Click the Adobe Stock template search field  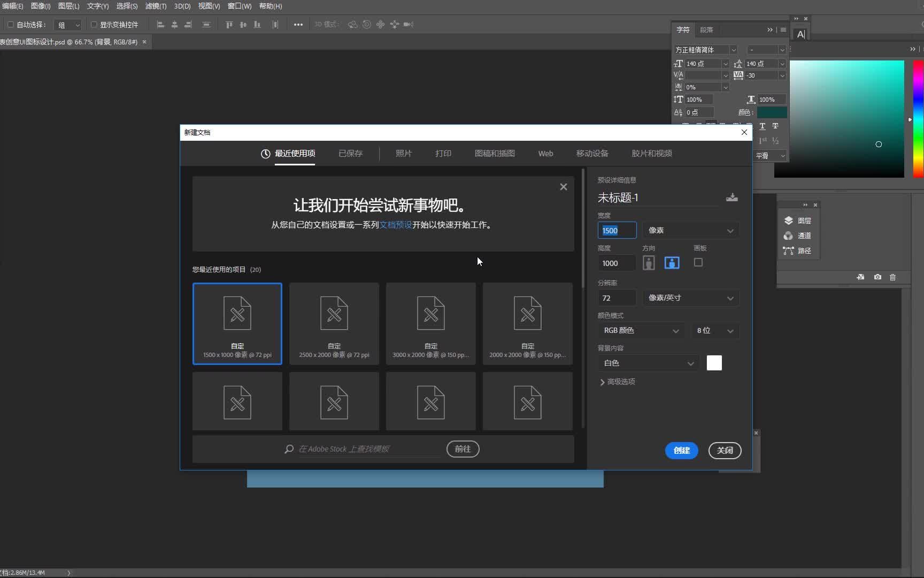coord(369,449)
